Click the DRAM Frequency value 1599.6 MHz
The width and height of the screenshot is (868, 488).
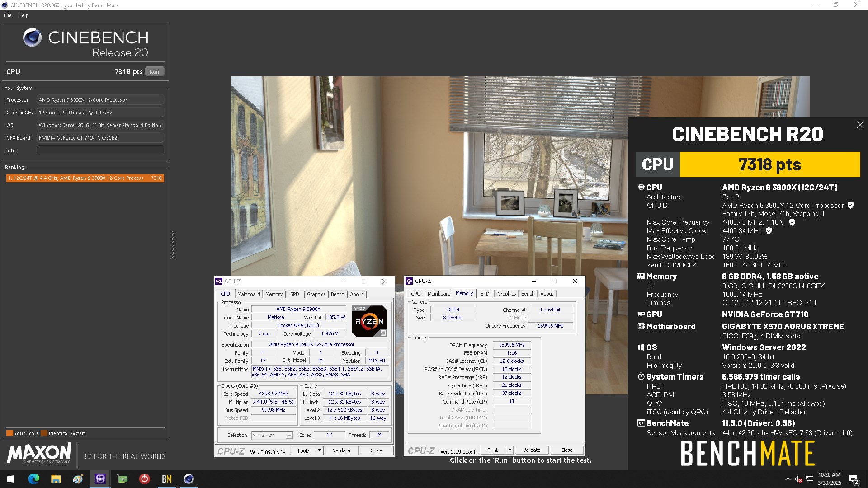512,345
